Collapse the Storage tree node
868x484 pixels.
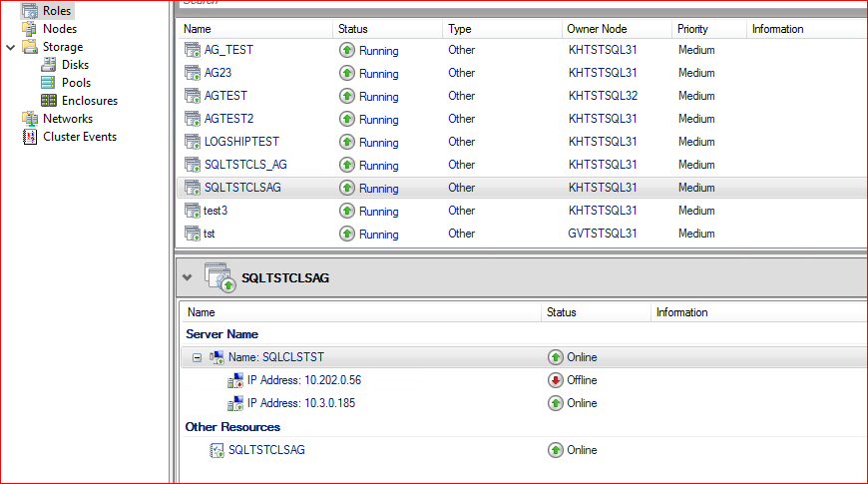pos(11,47)
